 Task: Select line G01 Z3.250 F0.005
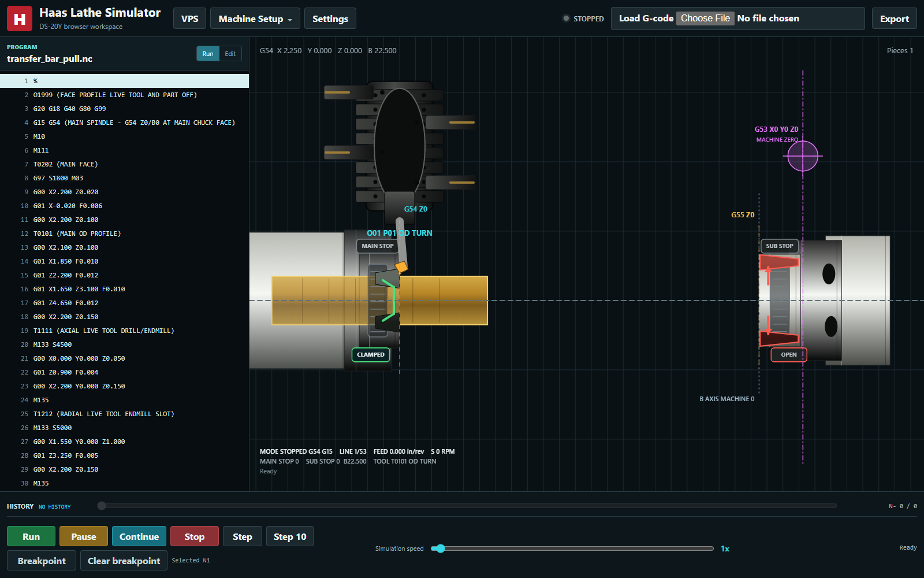pyautogui.click(x=124, y=455)
